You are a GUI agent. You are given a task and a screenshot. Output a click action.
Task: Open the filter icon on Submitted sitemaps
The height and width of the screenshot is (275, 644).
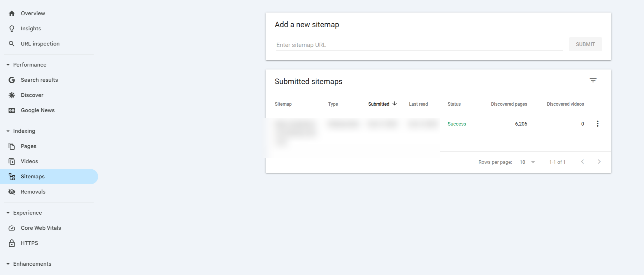point(593,80)
